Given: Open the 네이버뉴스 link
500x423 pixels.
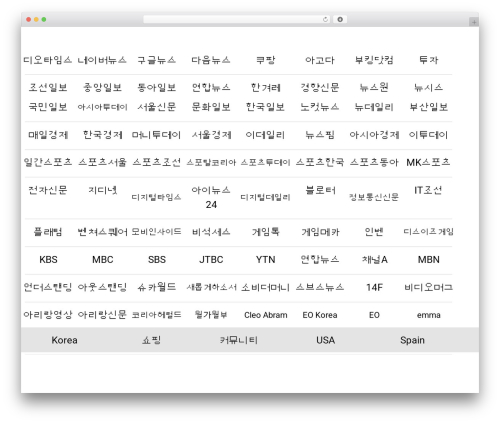Looking at the screenshot, I should click(102, 60).
